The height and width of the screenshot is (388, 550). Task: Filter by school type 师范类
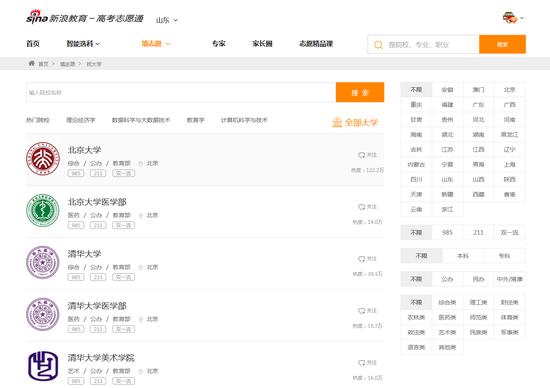pyautogui.click(x=478, y=317)
